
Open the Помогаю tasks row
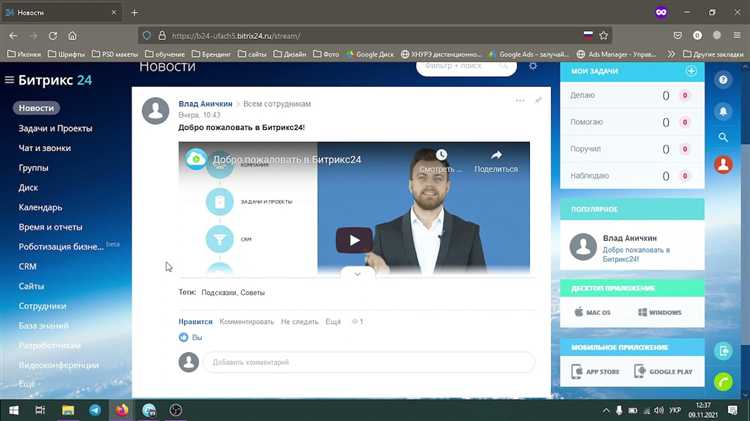pyautogui.click(x=632, y=122)
